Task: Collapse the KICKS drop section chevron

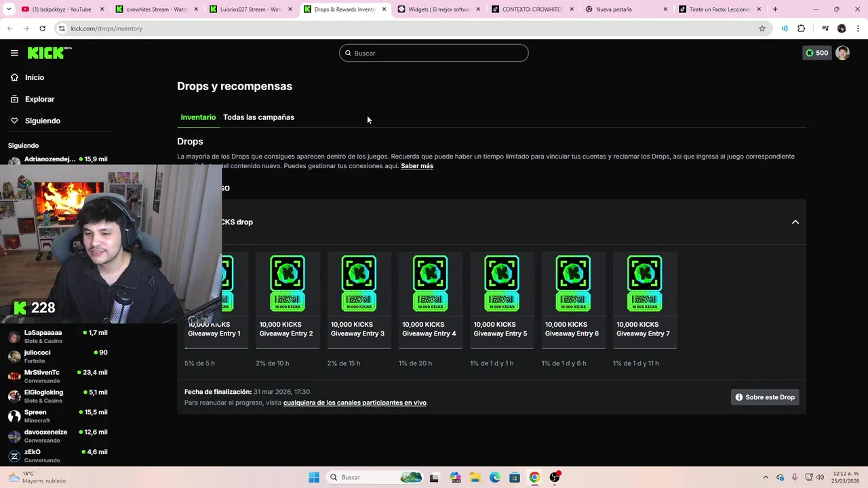Action: click(795, 222)
